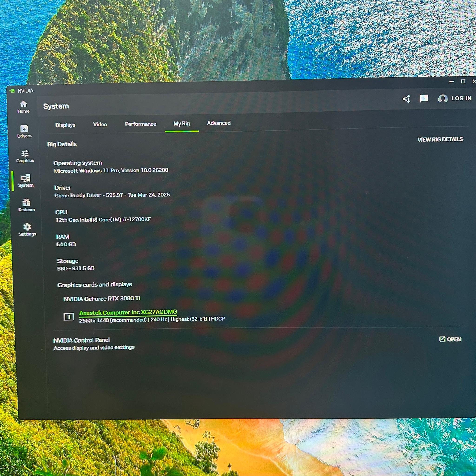Click the user avatar icon
The width and height of the screenshot is (476, 476).
[x=443, y=98]
